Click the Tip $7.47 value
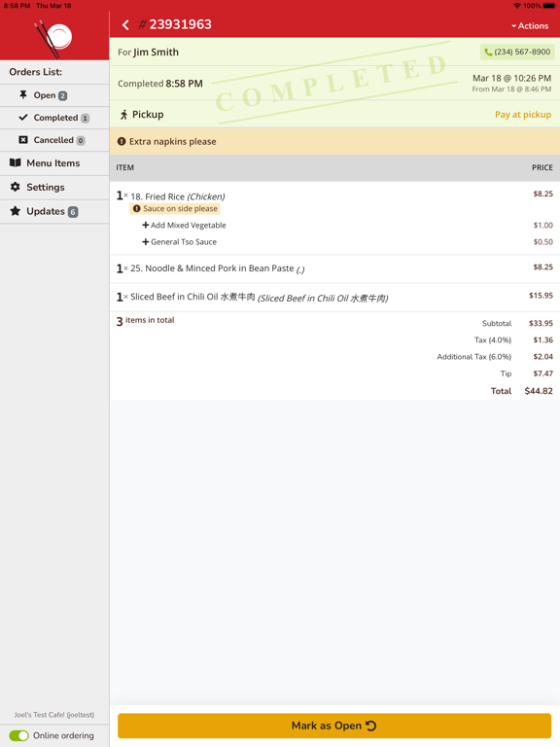Viewport: 560px width, 747px height. pyautogui.click(x=542, y=373)
